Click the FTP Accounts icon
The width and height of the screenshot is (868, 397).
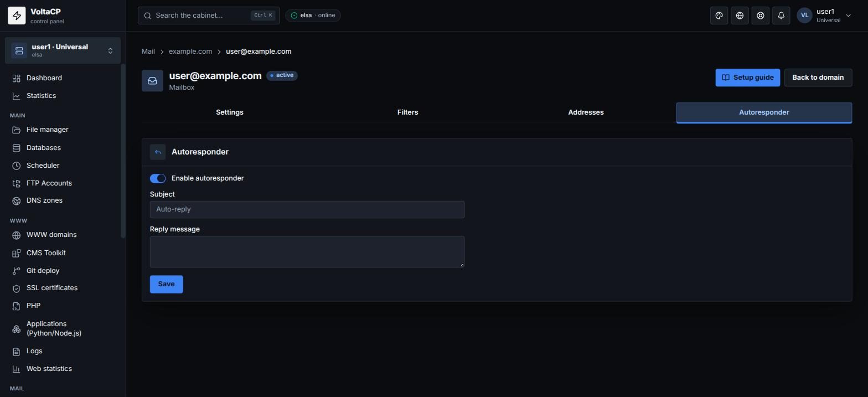pos(17,183)
